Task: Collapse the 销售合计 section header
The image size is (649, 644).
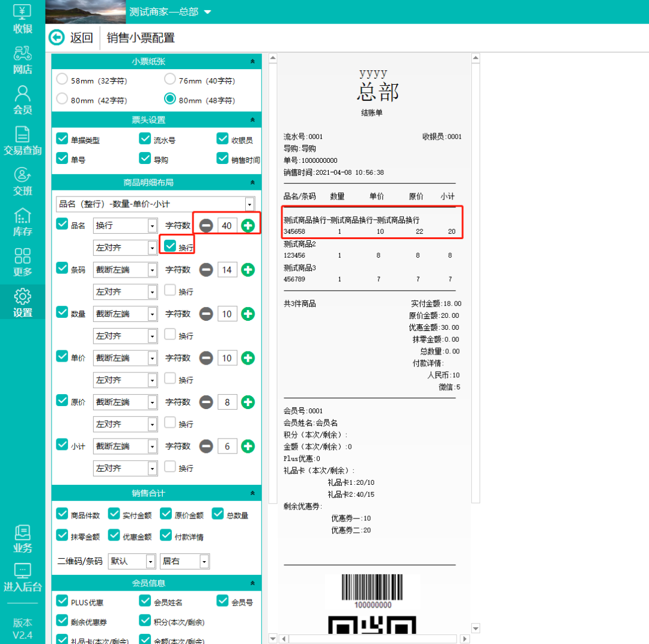Action: (x=253, y=493)
